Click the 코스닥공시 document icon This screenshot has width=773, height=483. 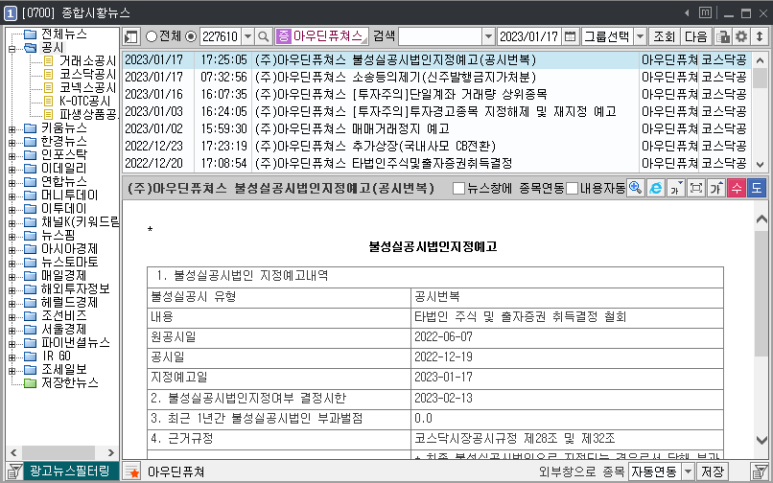click(x=48, y=74)
